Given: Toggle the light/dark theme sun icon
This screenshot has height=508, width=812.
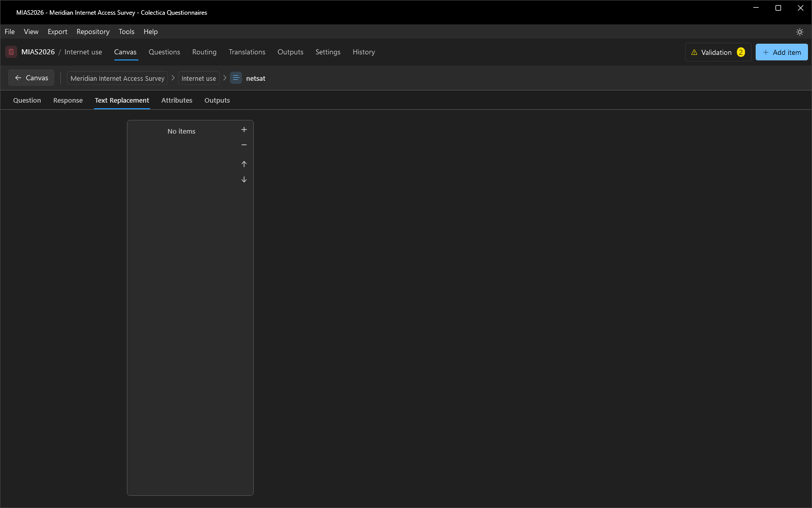Looking at the screenshot, I should tap(800, 32).
